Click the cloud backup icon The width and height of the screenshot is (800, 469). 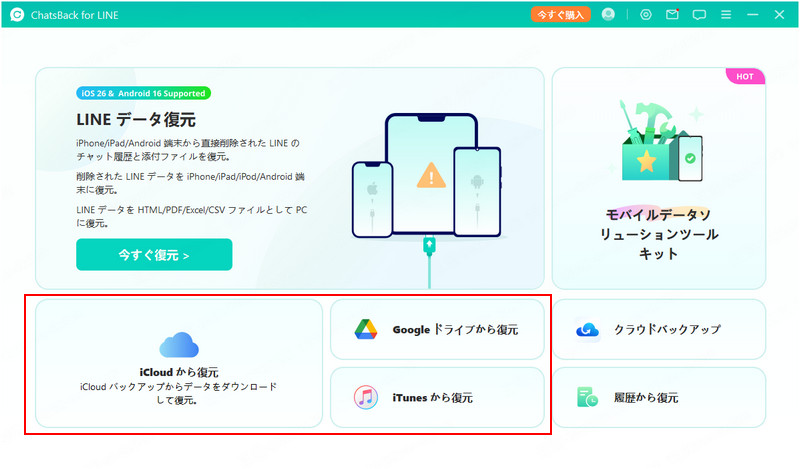[x=587, y=329]
